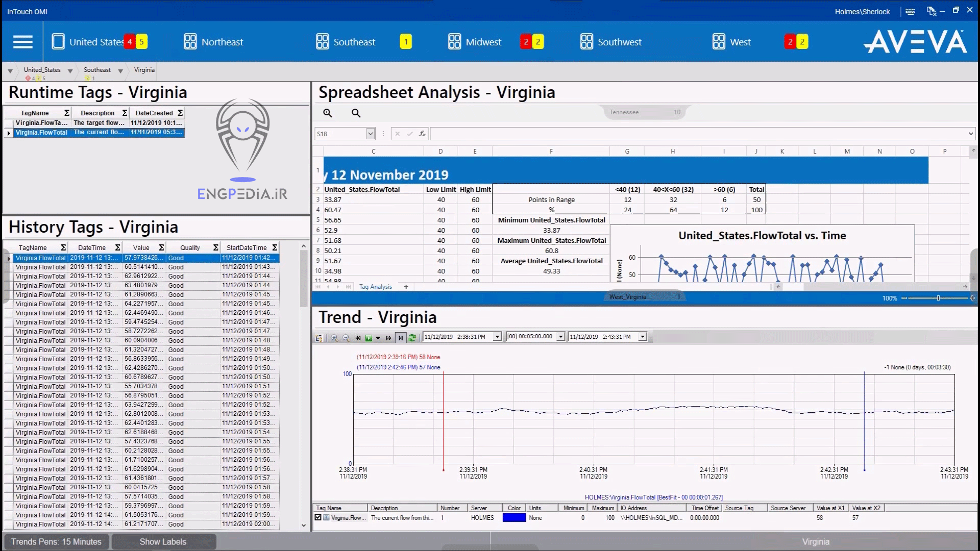Zoom in on the spreadsheet analysis
The height and width of the screenshot is (551, 980).
coord(328,113)
